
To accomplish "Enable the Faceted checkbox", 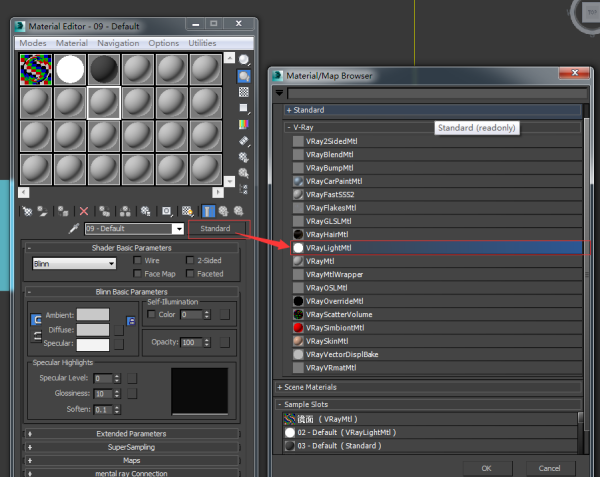I will pyautogui.click(x=190, y=274).
